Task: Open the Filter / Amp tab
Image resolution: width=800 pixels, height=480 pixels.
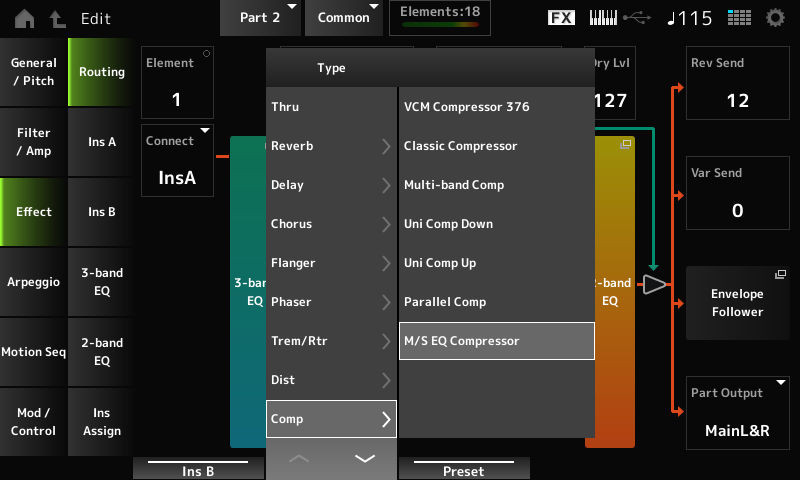Action: coord(34,142)
